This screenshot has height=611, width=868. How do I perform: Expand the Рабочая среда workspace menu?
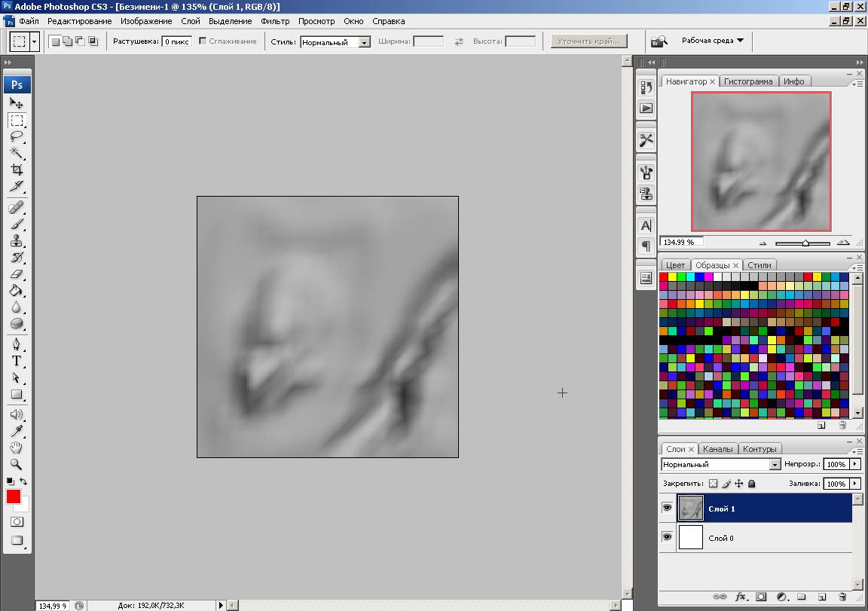point(712,41)
